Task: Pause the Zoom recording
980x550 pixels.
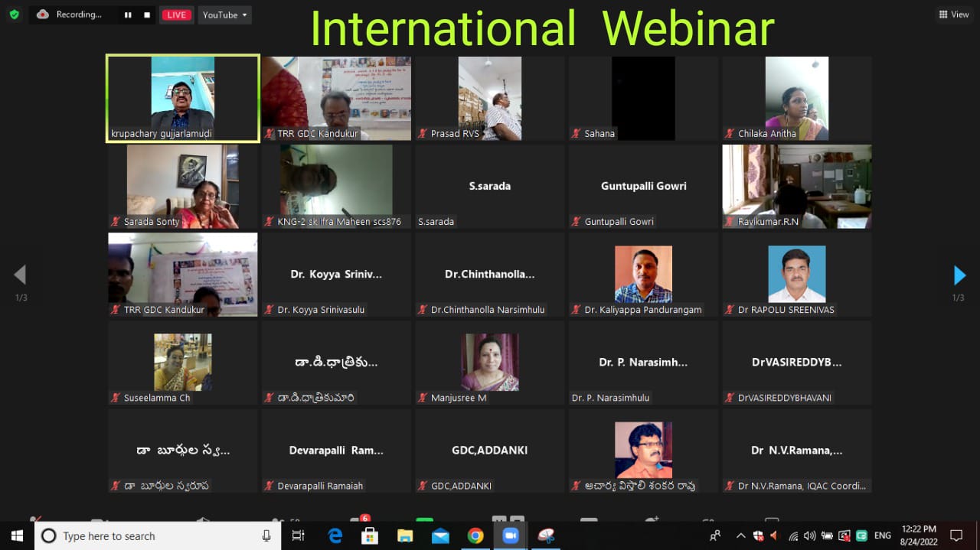Action: point(128,15)
